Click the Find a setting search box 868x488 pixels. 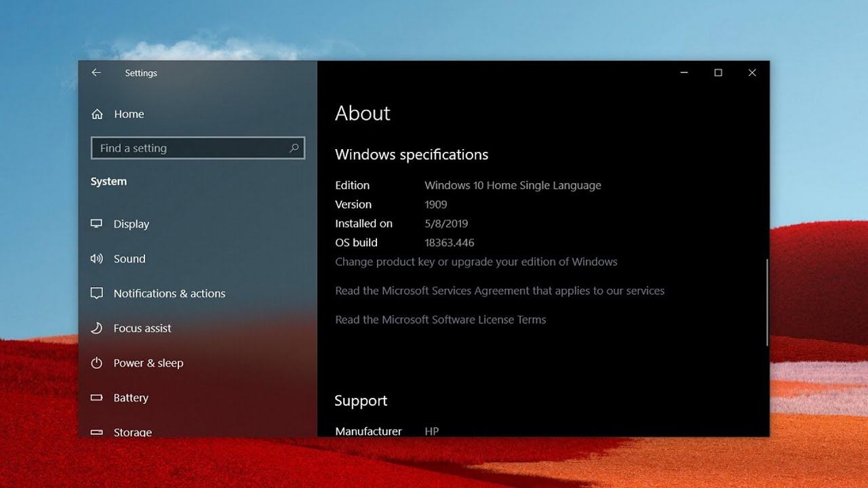pos(198,148)
